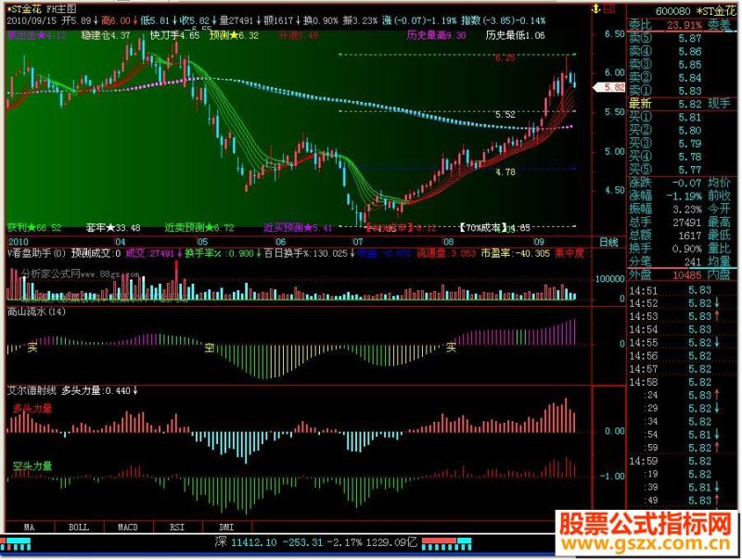Click the 预测★6.32 indicator value
742x560 pixels.
(235, 35)
